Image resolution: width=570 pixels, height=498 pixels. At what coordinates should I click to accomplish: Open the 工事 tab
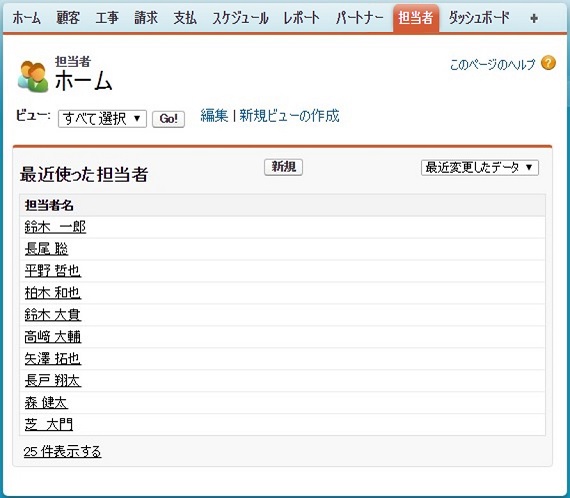[x=107, y=18]
